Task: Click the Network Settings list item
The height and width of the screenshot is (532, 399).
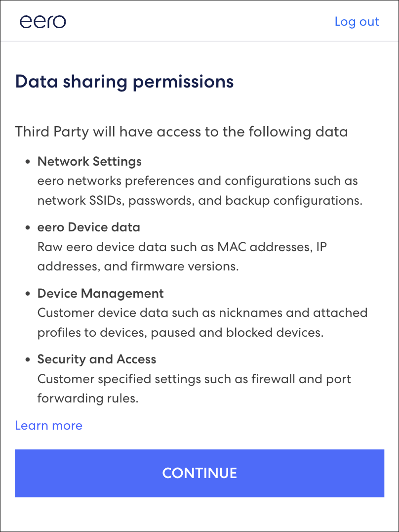Action: point(89,162)
